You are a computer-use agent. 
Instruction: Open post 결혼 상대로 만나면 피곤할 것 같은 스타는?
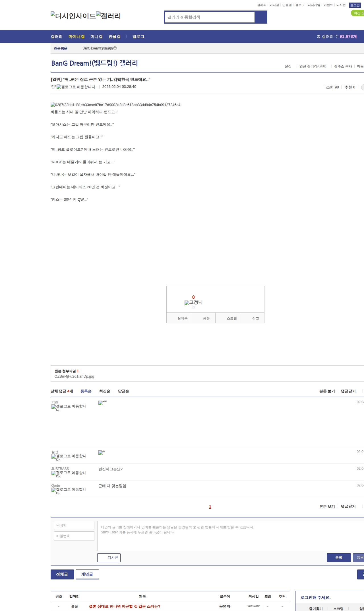(125, 606)
